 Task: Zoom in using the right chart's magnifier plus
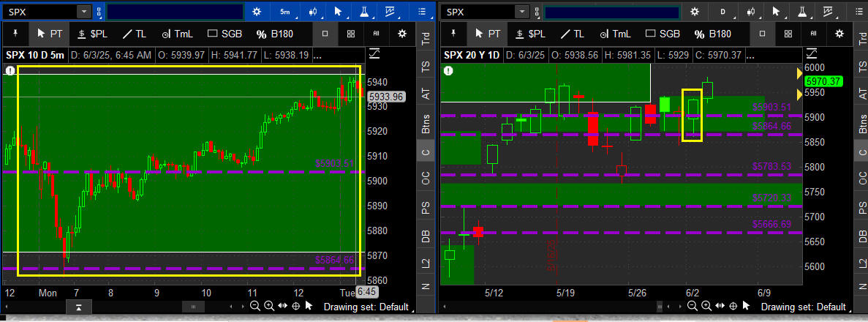pyautogui.click(x=706, y=305)
